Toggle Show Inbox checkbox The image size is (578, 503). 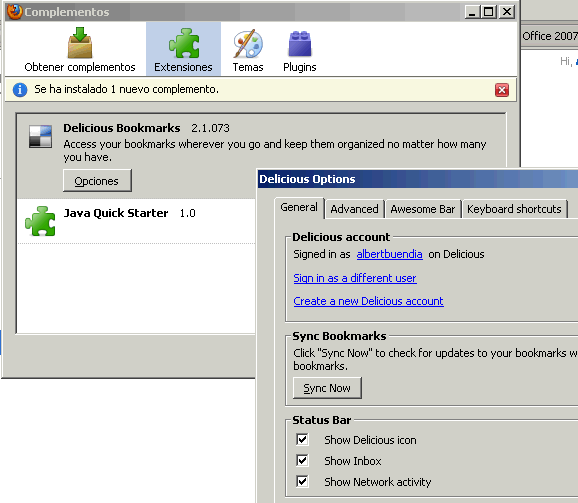(302, 461)
